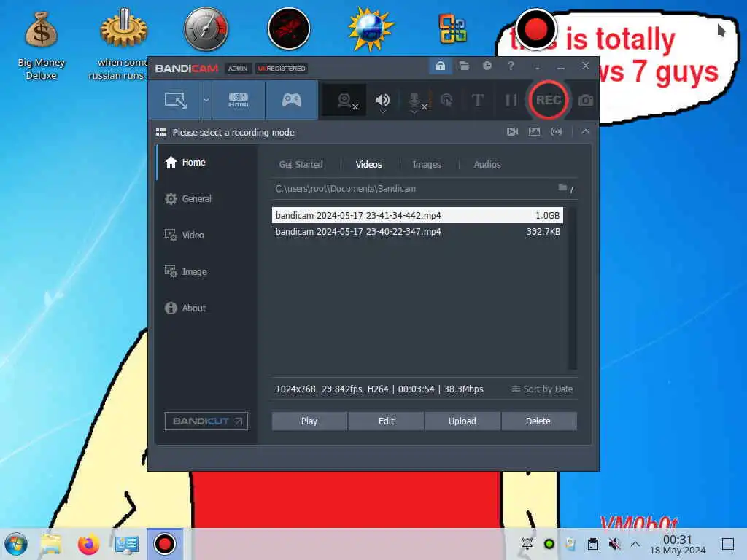Toggle the microphone recording icon
747x560 pixels.
415,101
